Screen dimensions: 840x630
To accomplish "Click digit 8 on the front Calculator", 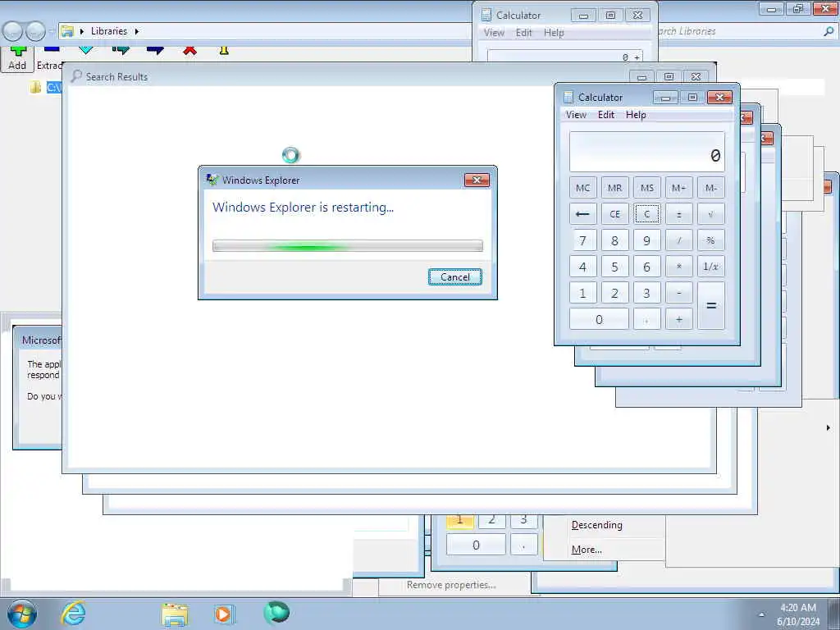I will click(615, 240).
